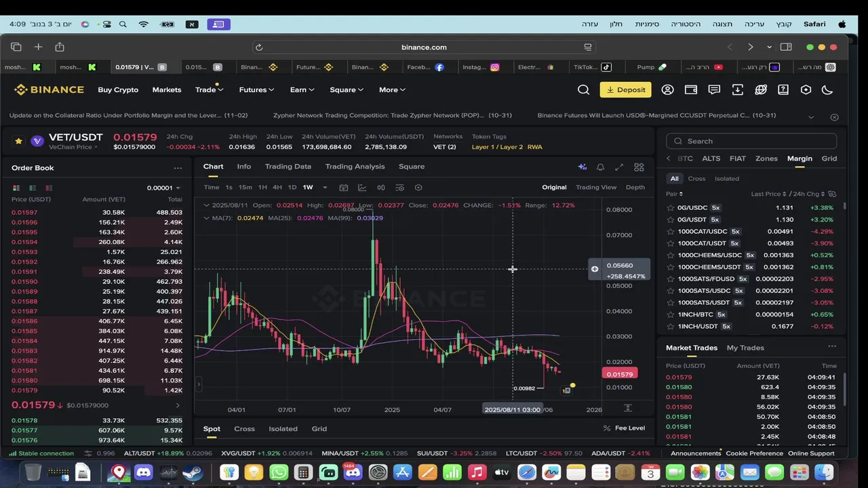This screenshot has height=488, width=868.
Task: Go to Markets page
Action: coord(167,89)
